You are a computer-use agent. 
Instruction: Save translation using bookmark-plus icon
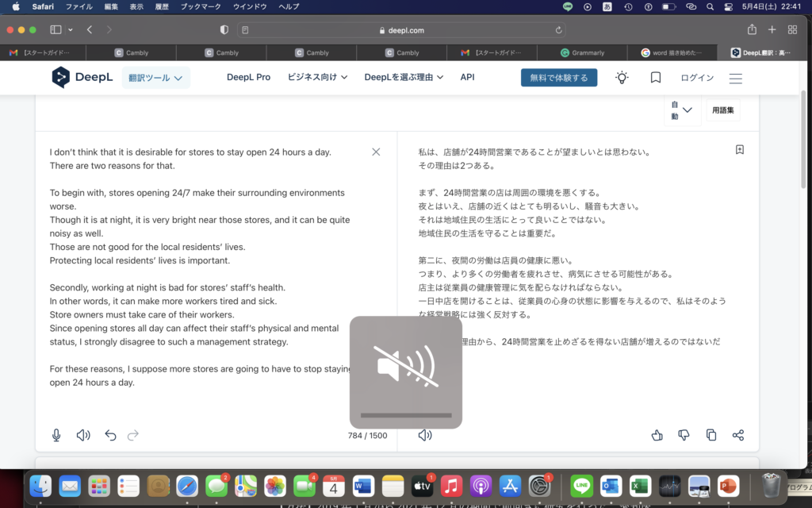(x=739, y=150)
